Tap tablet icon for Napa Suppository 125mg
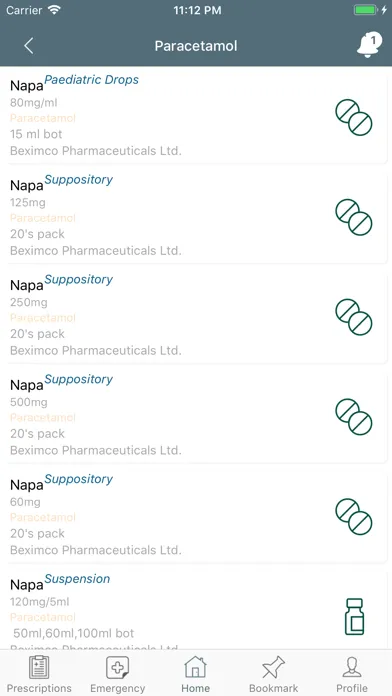This screenshot has width=392, height=696. (354, 217)
